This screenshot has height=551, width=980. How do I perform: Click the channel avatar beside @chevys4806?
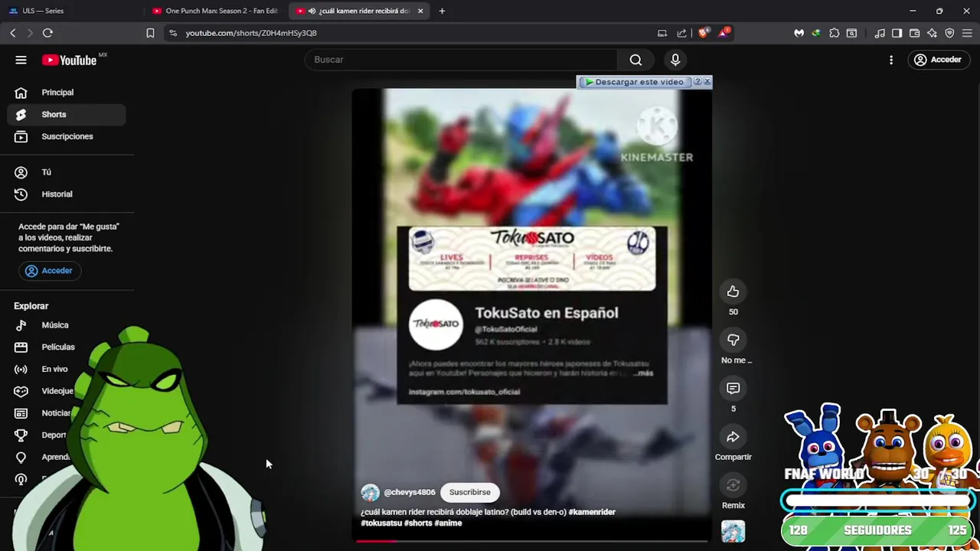370,492
